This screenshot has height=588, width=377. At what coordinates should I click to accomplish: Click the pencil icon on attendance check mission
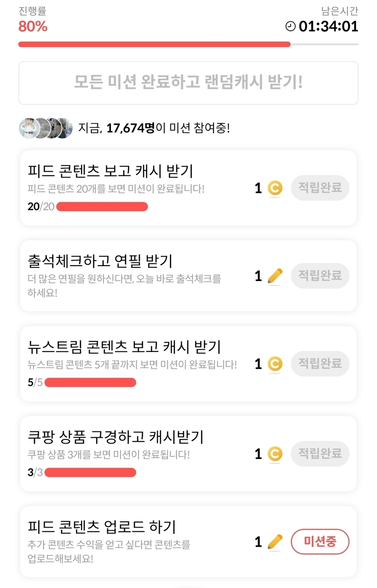tap(275, 276)
